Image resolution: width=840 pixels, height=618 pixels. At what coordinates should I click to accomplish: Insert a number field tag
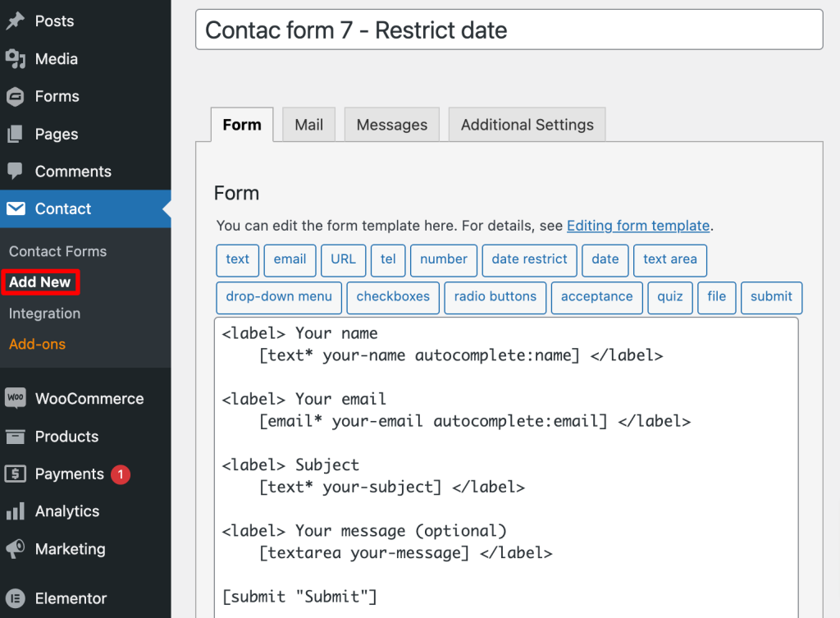pos(444,260)
